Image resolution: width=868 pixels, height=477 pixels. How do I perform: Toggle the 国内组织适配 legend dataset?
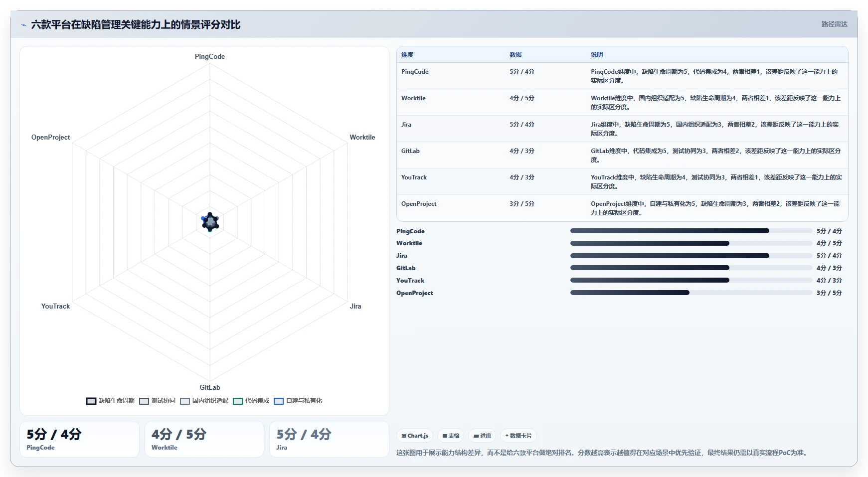coord(204,401)
